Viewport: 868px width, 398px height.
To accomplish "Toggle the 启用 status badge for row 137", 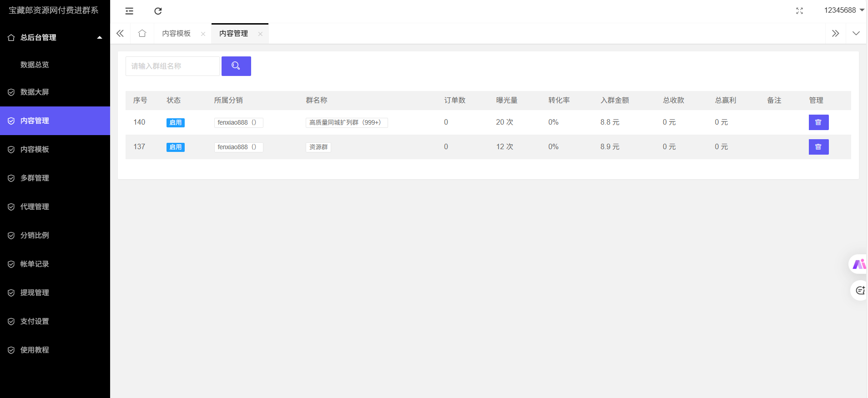I will [x=175, y=147].
